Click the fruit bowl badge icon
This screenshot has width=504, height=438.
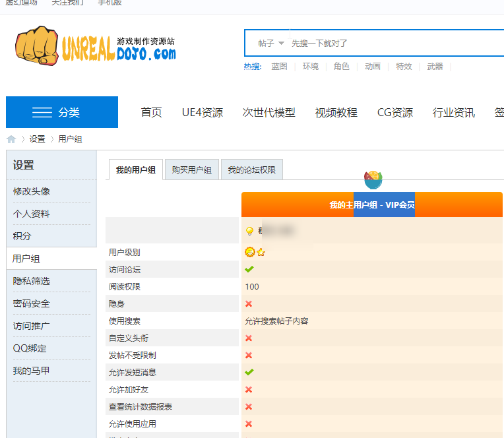click(373, 179)
